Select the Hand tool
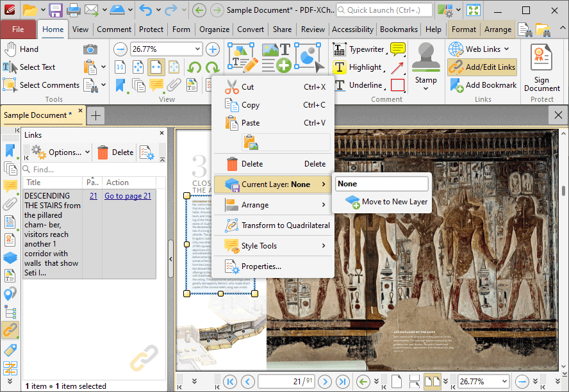The width and height of the screenshot is (569, 392). pos(21,49)
